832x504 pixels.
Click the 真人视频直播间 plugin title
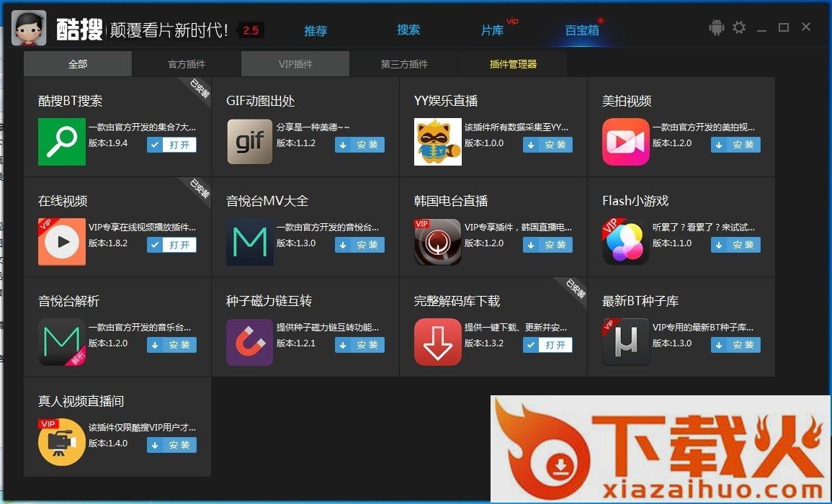[81, 401]
